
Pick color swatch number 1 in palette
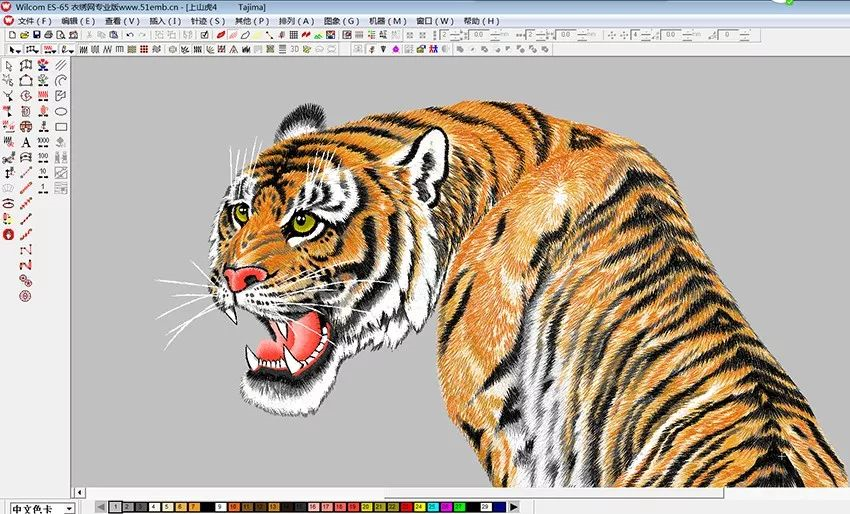coord(116,507)
